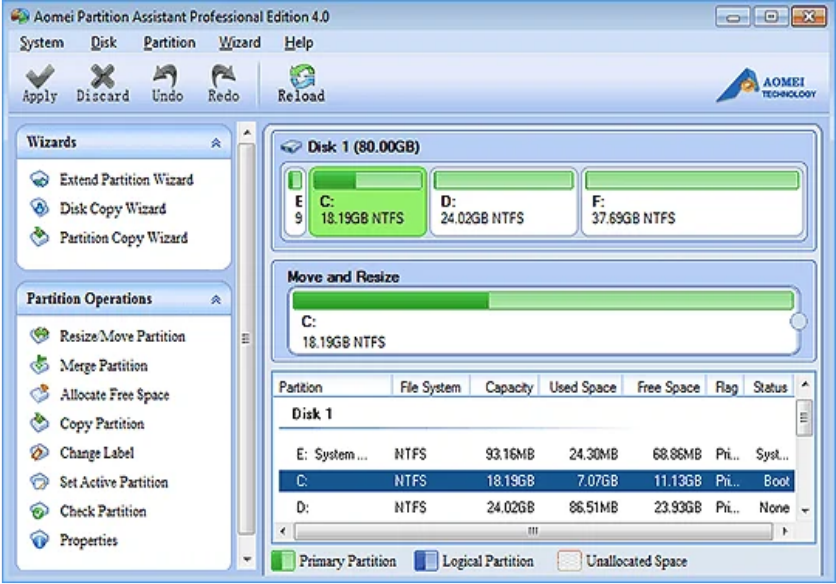Choose Resize/Move Partition operation

click(123, 336)
